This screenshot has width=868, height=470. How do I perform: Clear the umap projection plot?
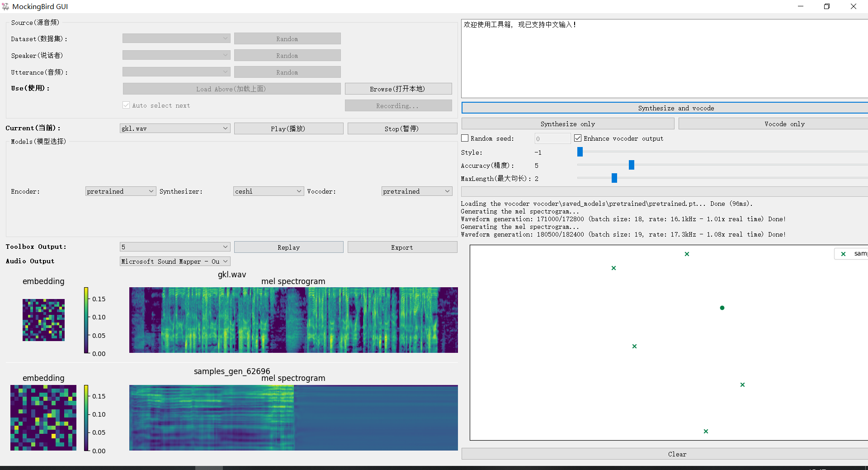click(x=677, y=454)
